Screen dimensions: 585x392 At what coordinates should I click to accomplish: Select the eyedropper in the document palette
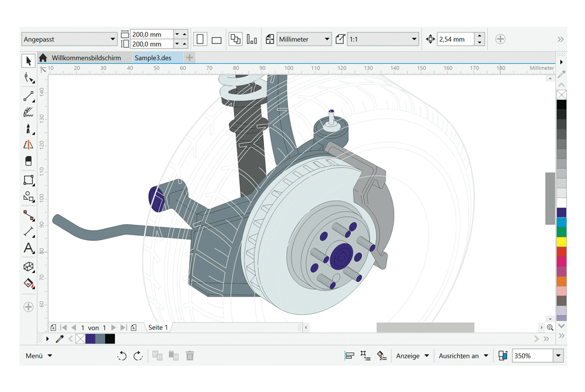click(x=59, y=339)
